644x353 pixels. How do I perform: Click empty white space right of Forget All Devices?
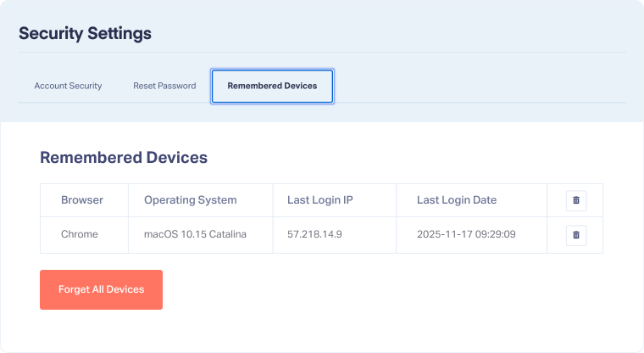pyautogui.click(x=381, y=289)
